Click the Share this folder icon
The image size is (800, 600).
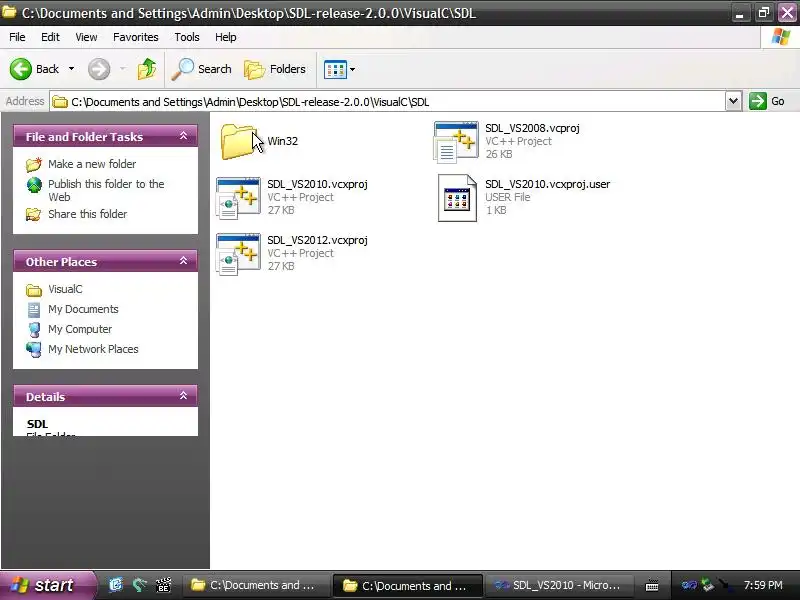coord(34,214)
